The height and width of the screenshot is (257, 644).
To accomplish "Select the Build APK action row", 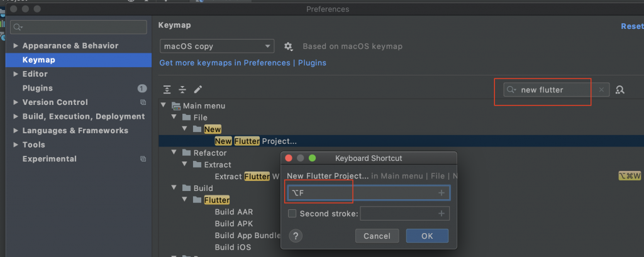I will point(233,224).
